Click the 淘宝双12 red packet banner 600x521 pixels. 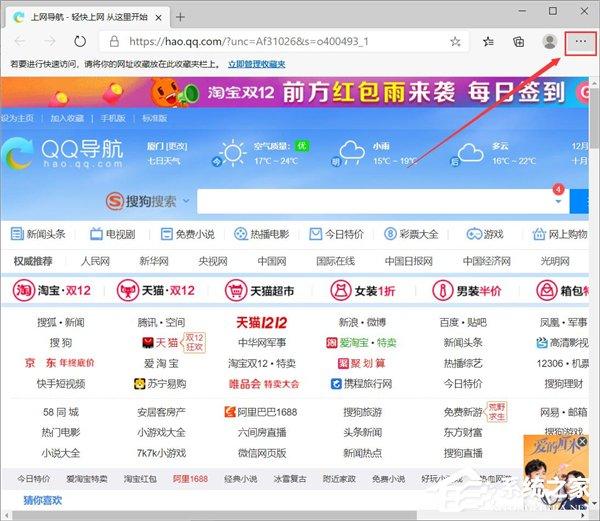pos(295,92)
